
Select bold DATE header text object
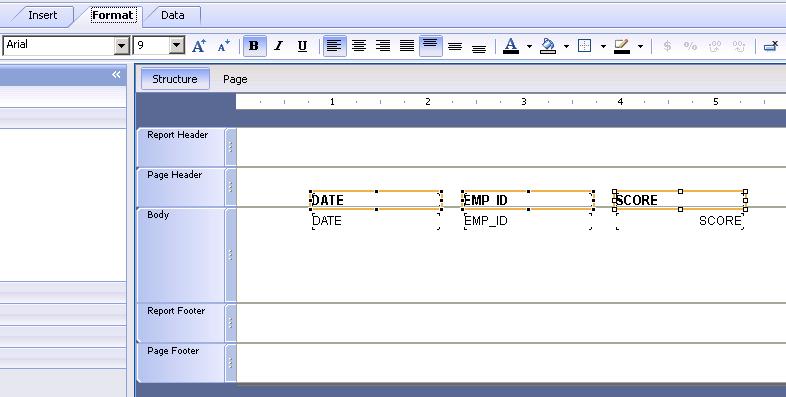376,200
